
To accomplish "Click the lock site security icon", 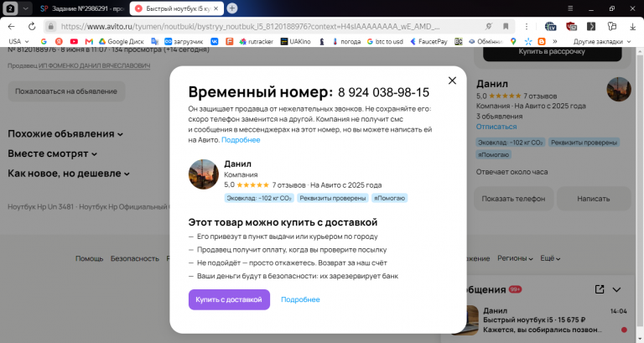I will click(x=50, y=27).
